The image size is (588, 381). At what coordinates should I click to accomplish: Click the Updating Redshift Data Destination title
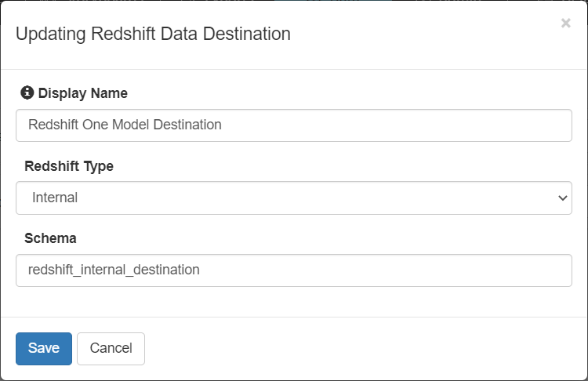pyautogui.click(x=153, y=34)
